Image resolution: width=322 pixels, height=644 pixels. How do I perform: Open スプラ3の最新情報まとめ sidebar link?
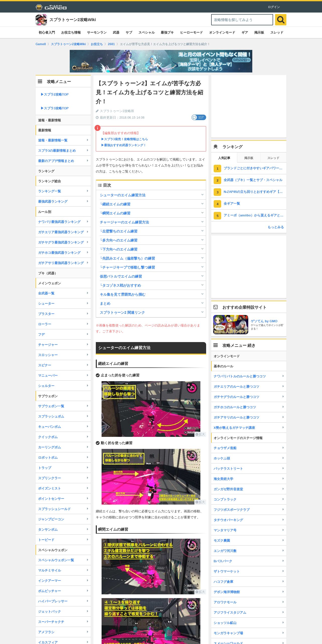pos(63,150)
